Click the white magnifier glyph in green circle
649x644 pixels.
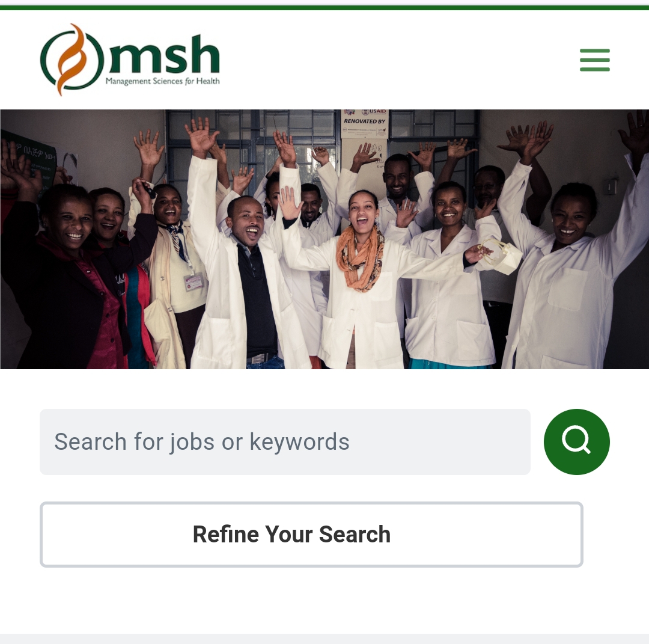[576, 441]
